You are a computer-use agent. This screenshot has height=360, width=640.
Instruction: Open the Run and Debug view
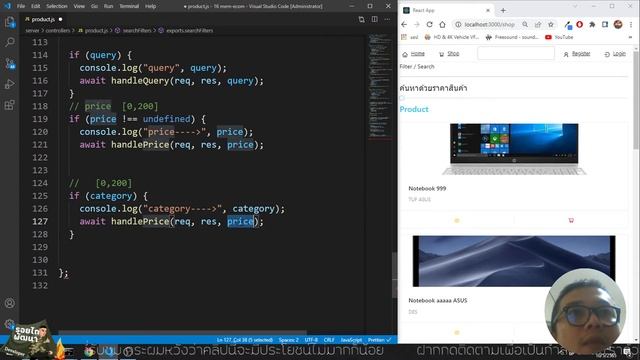10,84
